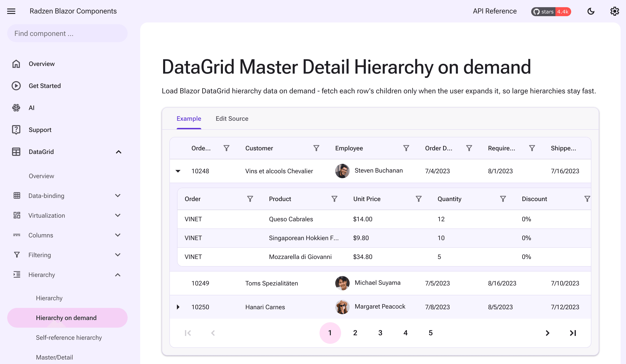
Task: Switch to the Example tab
Action: (189, 119)
